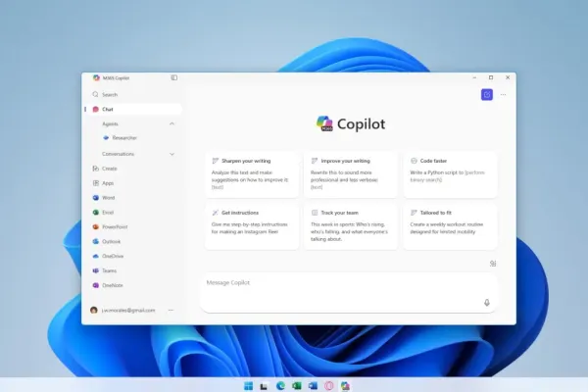Click the Agents label
Viewport: 588px width, 392px height.
tap(110, 123)
